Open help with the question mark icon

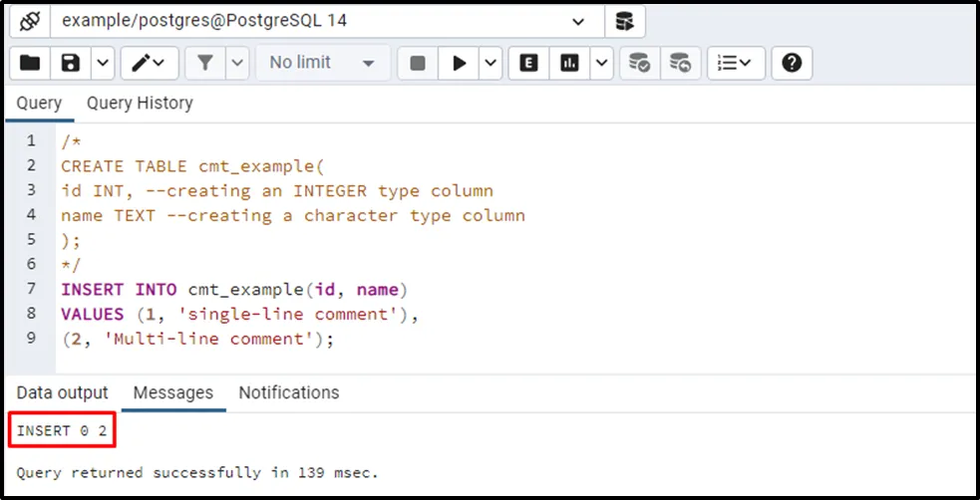(792, 63)
